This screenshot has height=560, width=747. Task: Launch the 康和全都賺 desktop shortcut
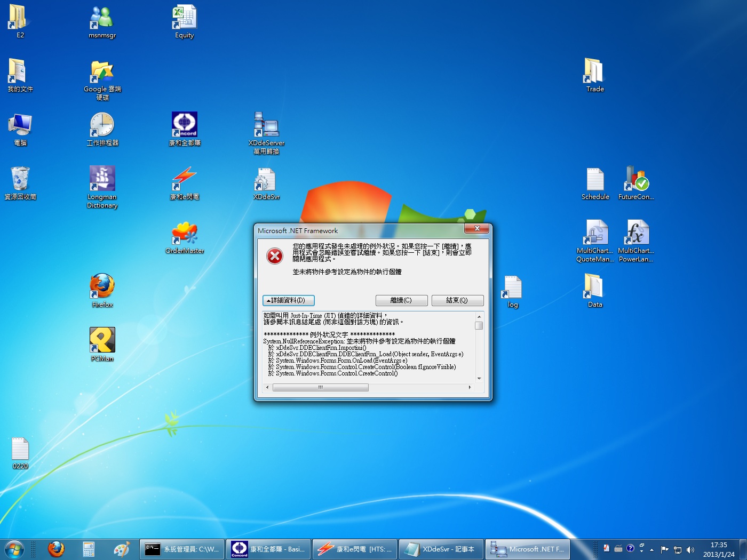(185, 129)
